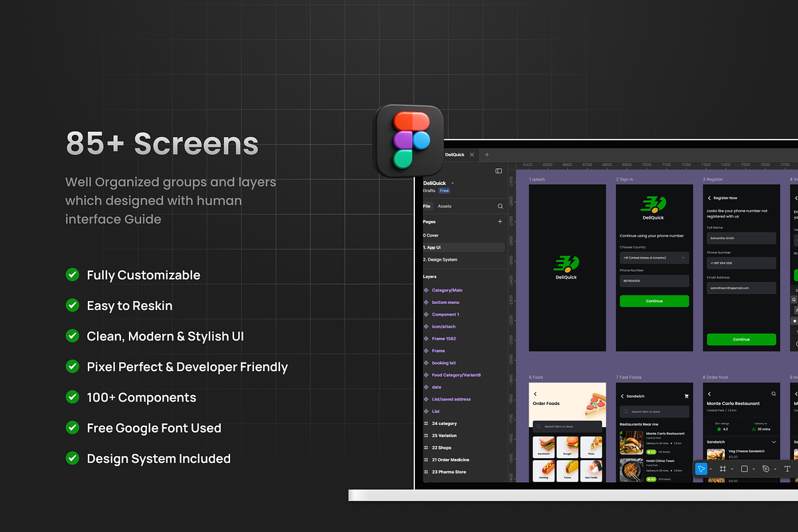Select the Burger category card
798x532 pixels.
pyautogui.click(x=567, y=447)
